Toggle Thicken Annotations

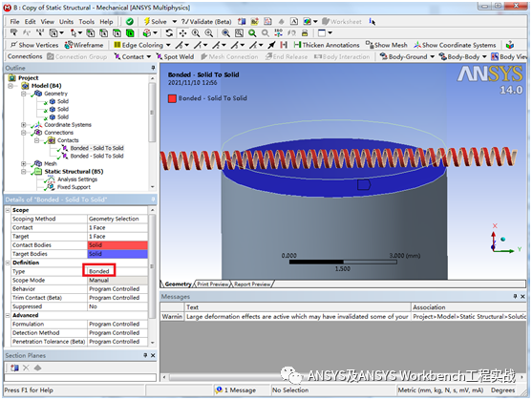(327, 45)
